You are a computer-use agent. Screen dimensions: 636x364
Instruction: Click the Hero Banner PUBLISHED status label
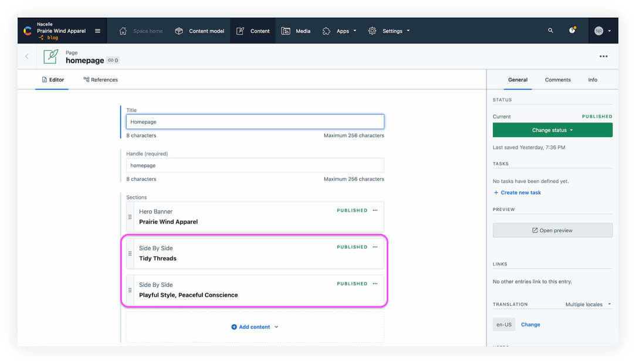(352, 210)
